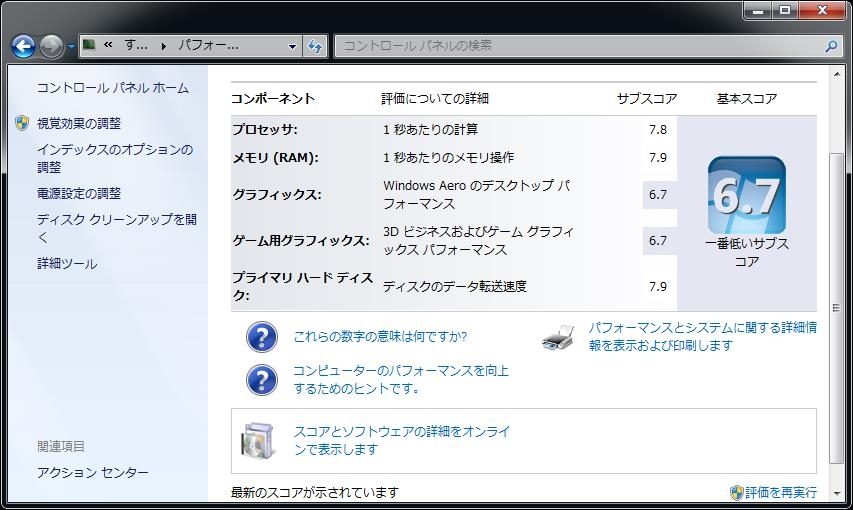Viewport: 853px width, 510px height.
Task: Click the 'す...' breadcrumb segment
Action: tap(135, 45)
